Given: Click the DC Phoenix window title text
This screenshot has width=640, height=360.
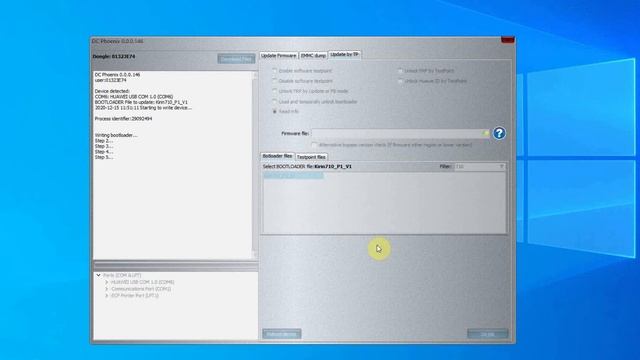Looking at the screenshot, I should 118,41.
